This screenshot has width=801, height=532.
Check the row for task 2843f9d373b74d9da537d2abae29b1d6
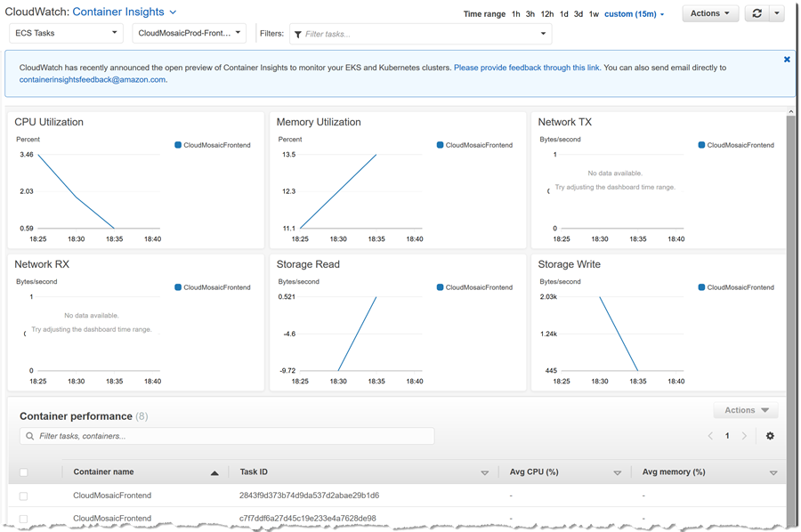pyautogui.click(x=23, y=496)
